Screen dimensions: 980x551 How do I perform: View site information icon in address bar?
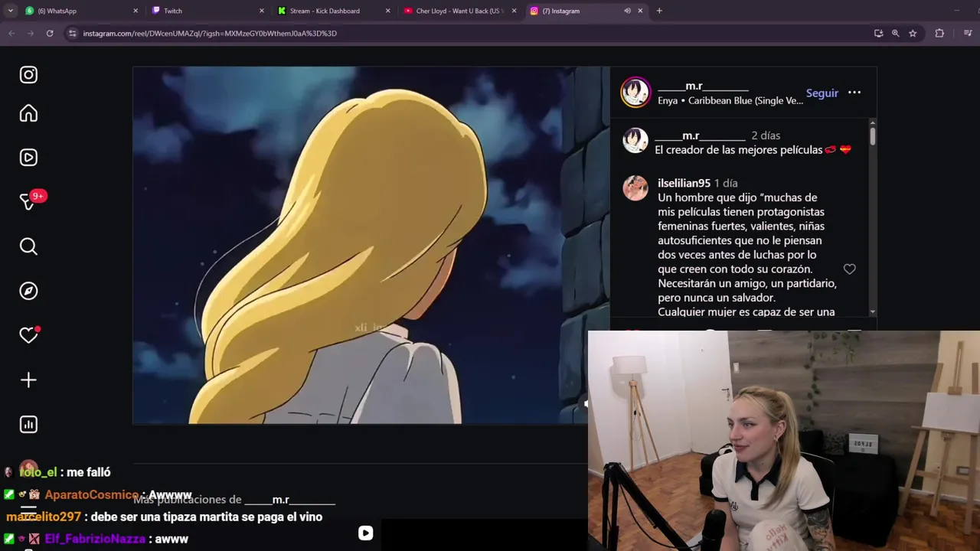click(x=72, y=33)
